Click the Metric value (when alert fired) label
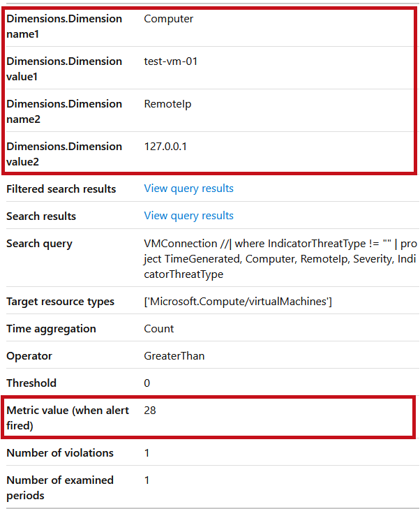This screenshot has width=420, height=509. coord(68,418)
